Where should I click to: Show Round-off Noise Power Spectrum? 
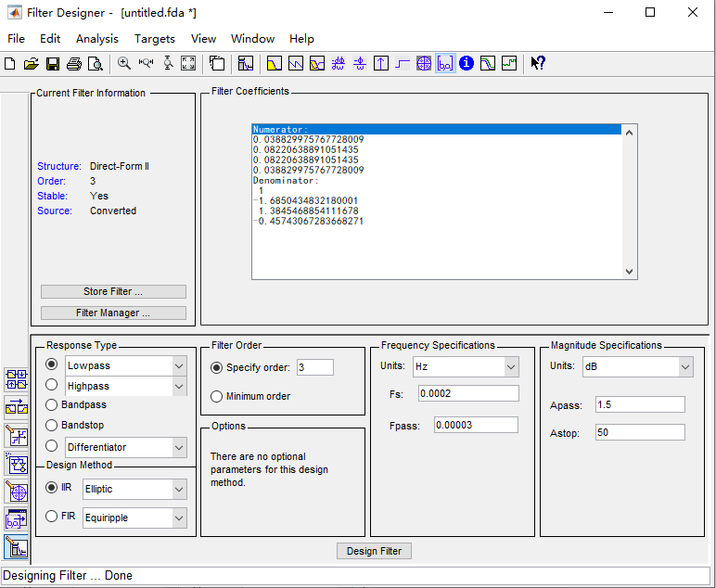509,63
